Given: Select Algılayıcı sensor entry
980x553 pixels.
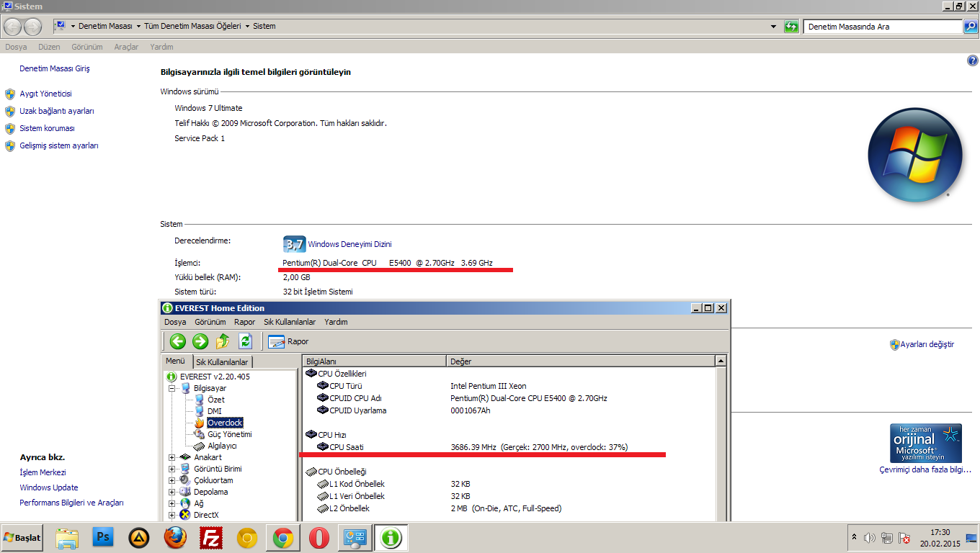Looking at the screenshot, I should (x=222, y=446).
